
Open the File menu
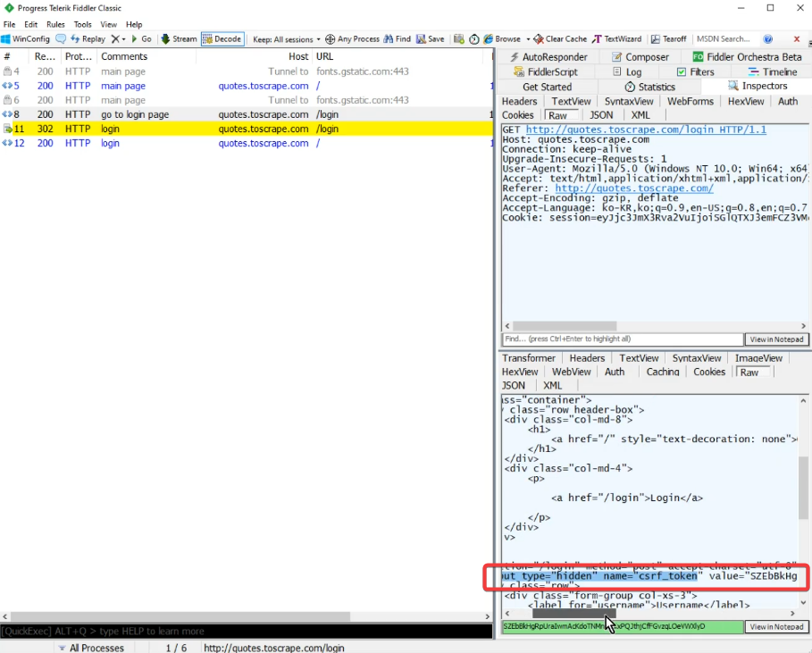coord(9,24)
